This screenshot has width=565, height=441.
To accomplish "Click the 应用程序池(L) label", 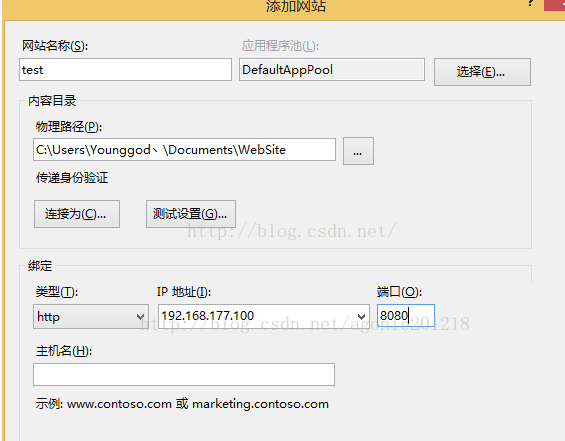I will (280, 46).
